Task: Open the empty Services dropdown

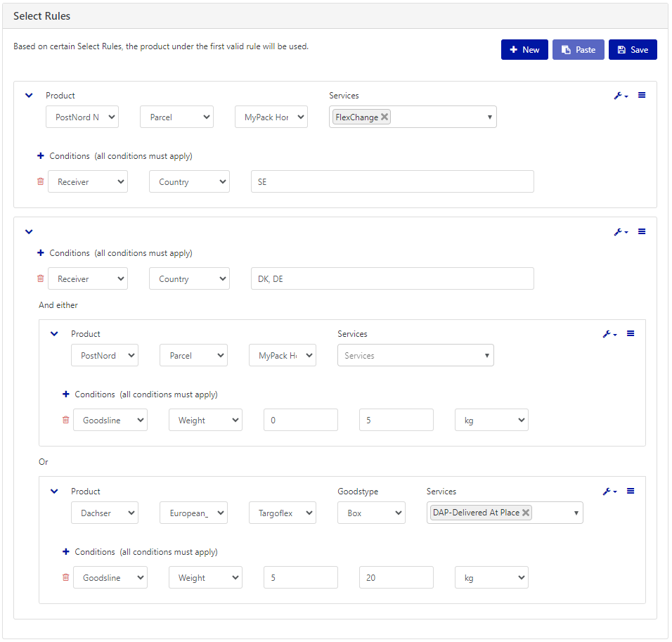Action: 415,356
